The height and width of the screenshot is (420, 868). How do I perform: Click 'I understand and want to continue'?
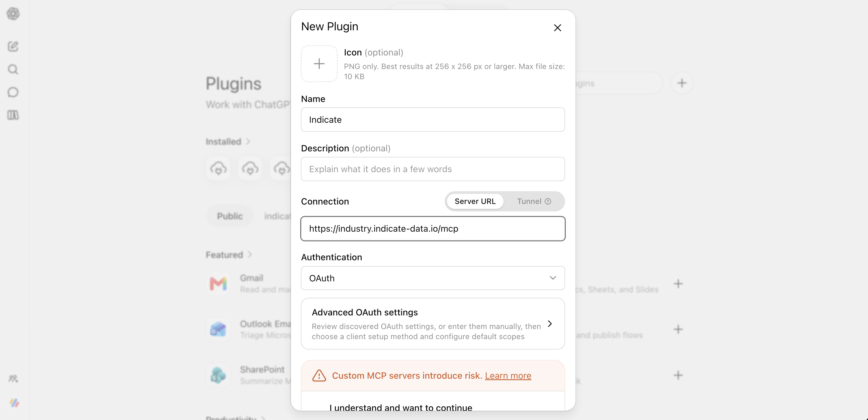click(x=401, y=407)
